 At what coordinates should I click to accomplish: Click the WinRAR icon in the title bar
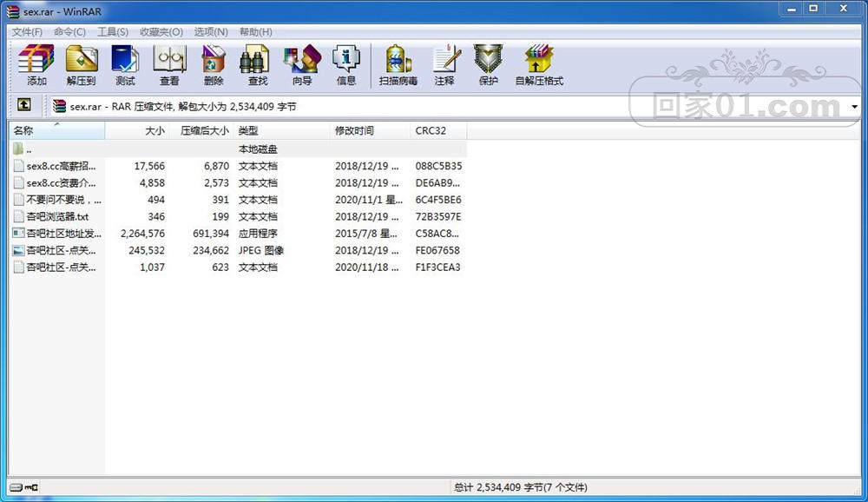click(13, 11)
